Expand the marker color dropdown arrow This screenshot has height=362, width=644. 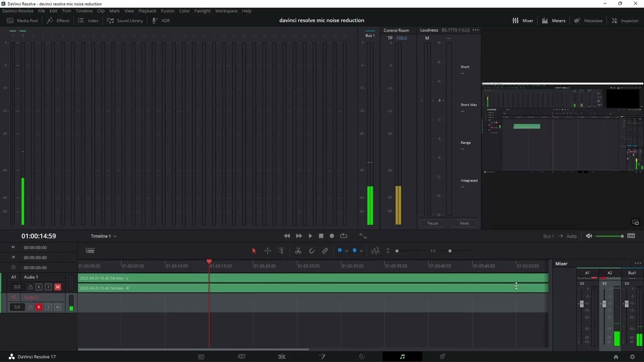pyautogui.click(x=361, y=251)
